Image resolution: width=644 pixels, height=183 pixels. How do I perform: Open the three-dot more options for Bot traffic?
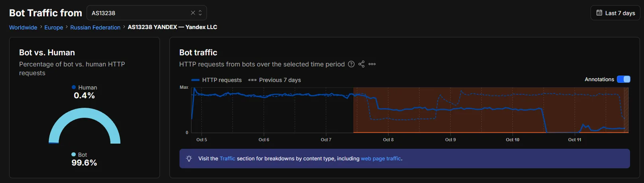coord(372,64)
